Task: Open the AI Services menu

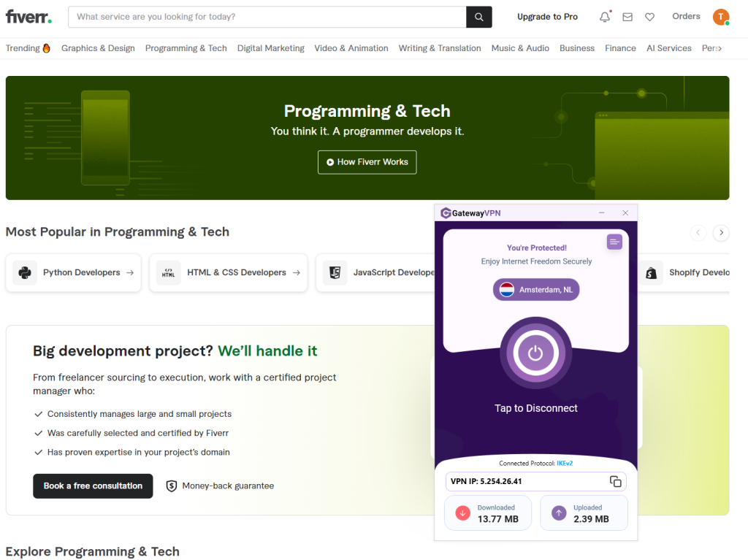Action: pyautogui.click(x=669, y=48)
